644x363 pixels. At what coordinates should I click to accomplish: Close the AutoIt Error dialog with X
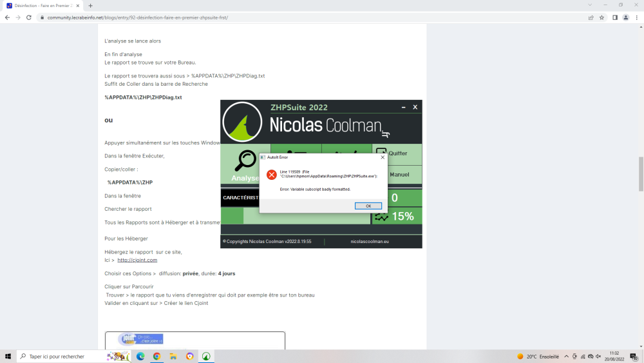tap(383, 157)
